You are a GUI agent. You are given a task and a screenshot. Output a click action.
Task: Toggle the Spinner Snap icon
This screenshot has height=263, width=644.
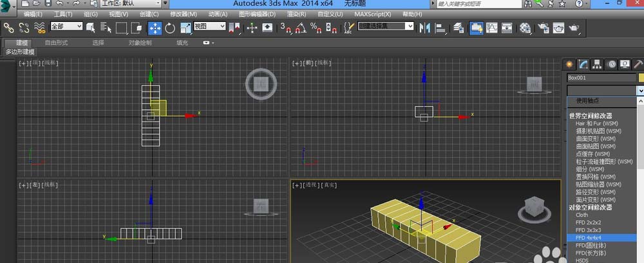pyautogui.click(x=331, y=28)
